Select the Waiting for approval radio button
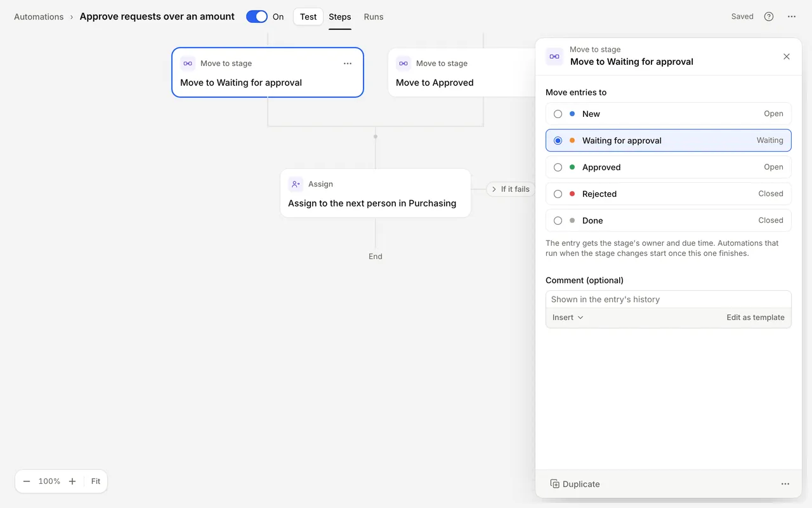Viewport: 812px width, 508px height. tap(558, 141)
